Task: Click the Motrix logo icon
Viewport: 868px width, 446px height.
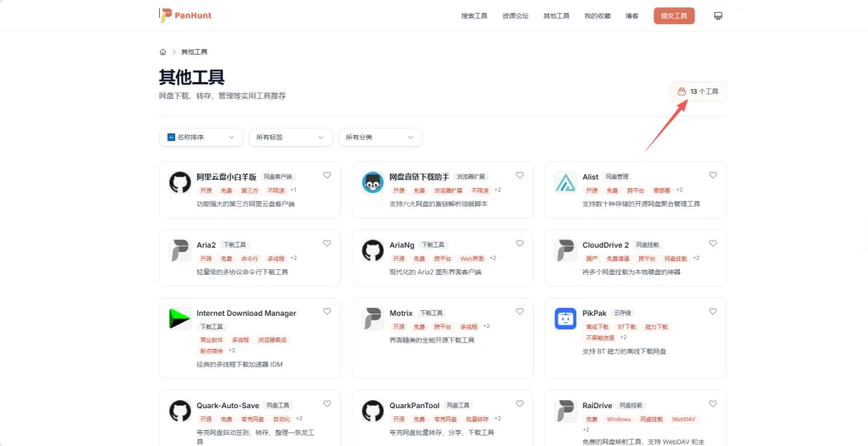Action: pyautogui.click(x=373, y=318)
